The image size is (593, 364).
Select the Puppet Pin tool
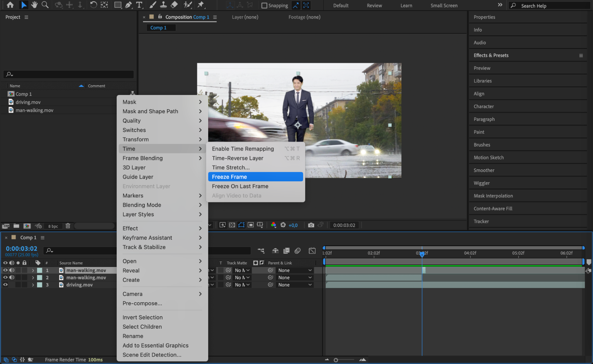point(201,5)
